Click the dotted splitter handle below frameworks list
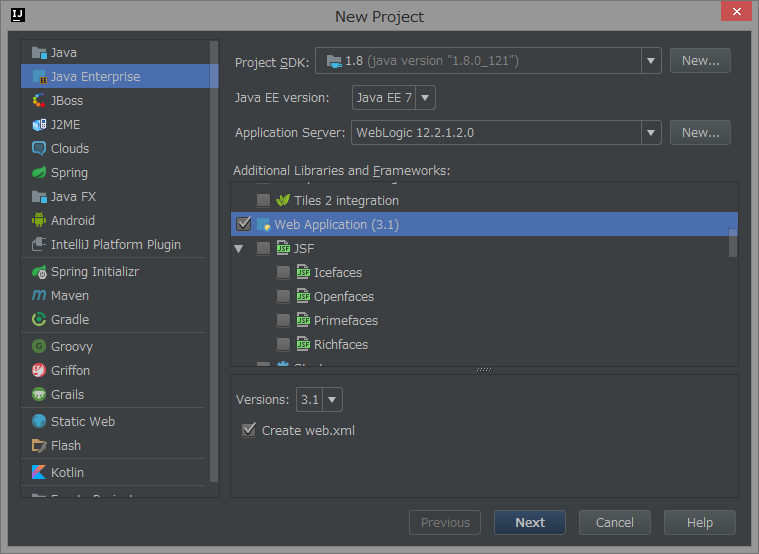This screenshot has height=554, width=759. (x=484, y=369)
